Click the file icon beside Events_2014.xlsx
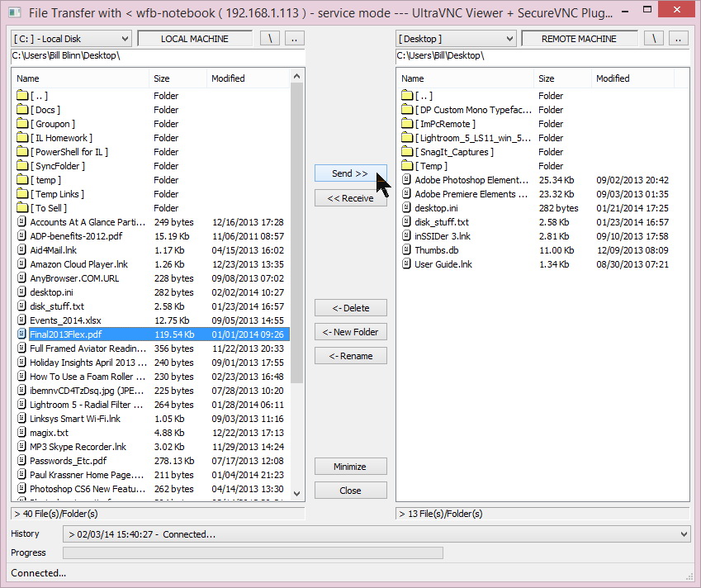 (21, 320)
